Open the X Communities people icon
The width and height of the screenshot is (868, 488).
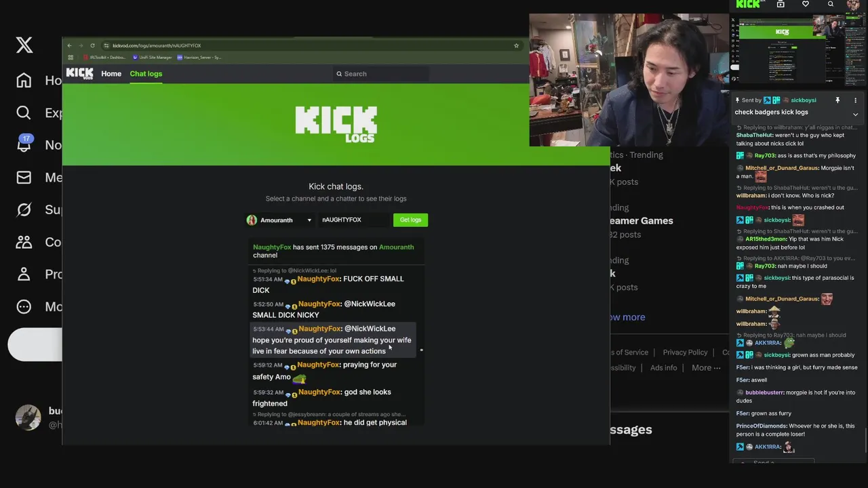point(24,242)
